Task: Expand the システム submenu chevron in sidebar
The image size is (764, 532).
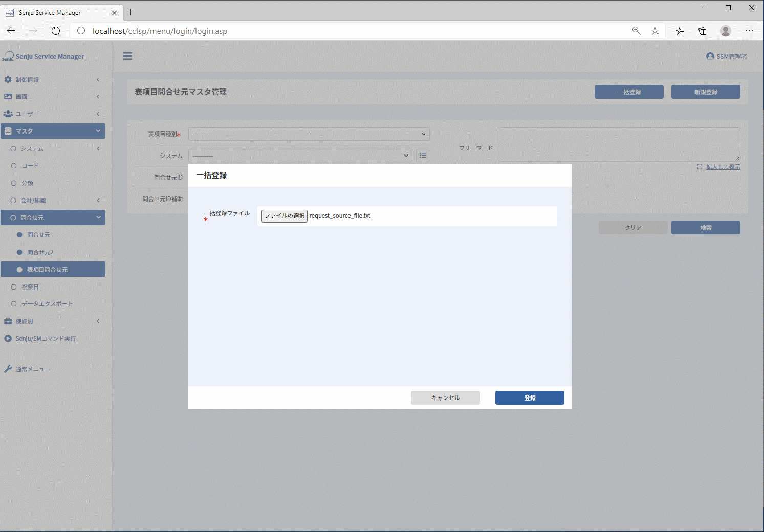Action: [x=98, y=149]
